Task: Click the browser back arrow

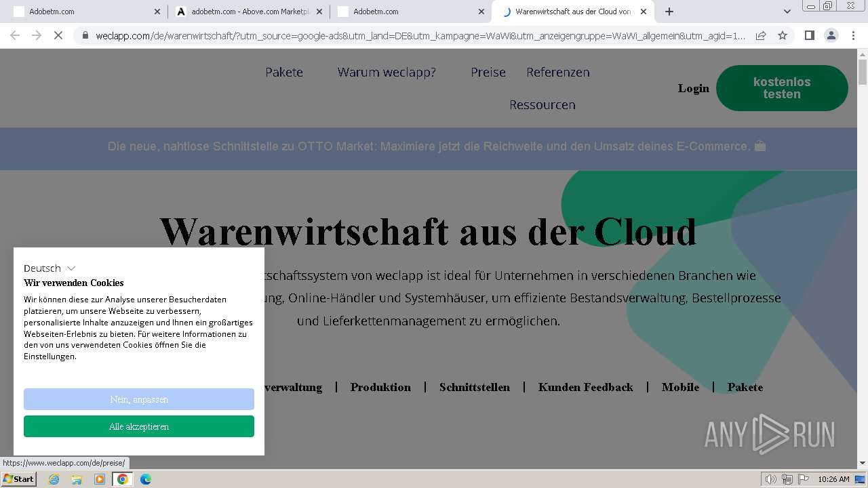Action: point(15,35)
